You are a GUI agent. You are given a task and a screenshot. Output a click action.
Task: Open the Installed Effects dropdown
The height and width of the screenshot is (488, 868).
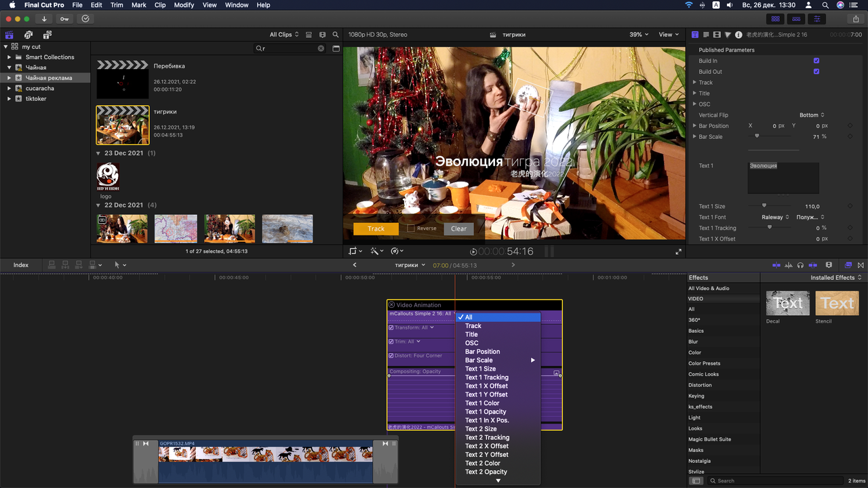pos(836,278)
